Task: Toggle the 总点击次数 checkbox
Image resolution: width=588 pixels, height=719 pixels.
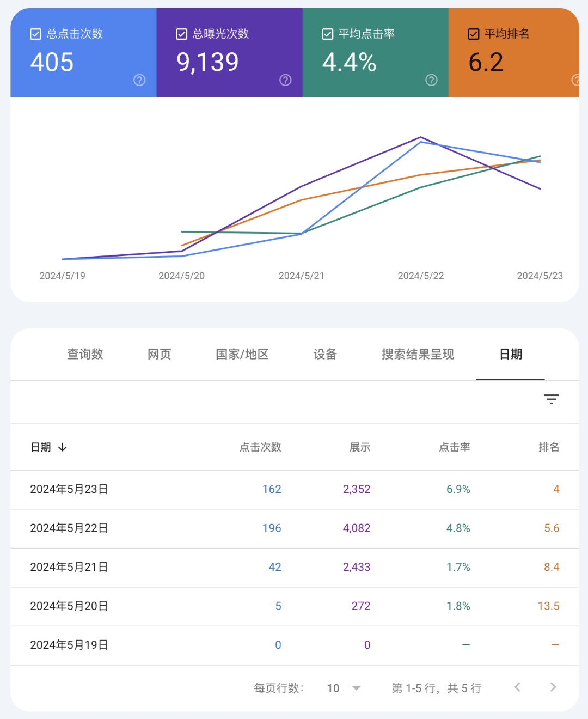Action: click(x=35, y=34)
